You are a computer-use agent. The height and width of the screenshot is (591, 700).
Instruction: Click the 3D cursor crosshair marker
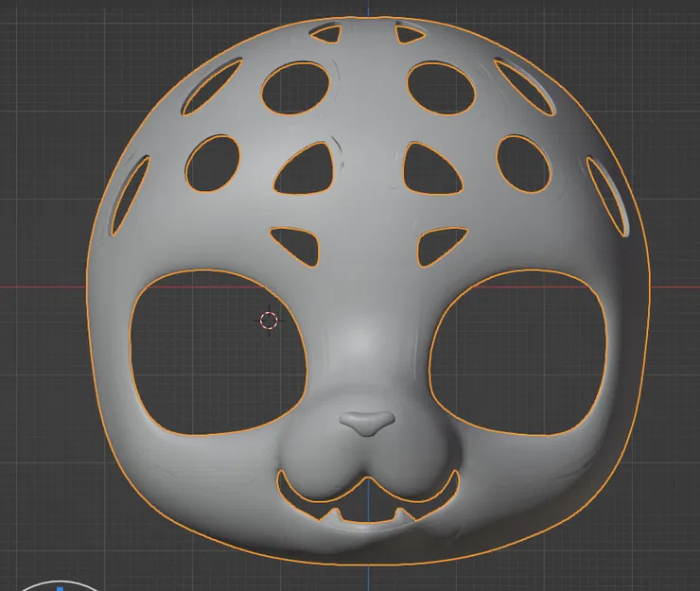(x=269, y=320)
